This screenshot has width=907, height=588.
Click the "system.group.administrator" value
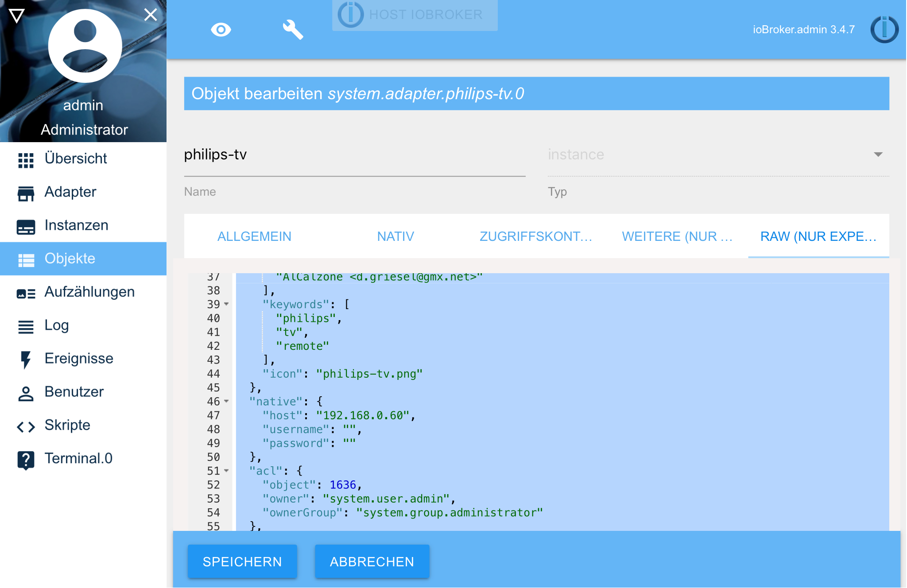[x=449, y=512]
